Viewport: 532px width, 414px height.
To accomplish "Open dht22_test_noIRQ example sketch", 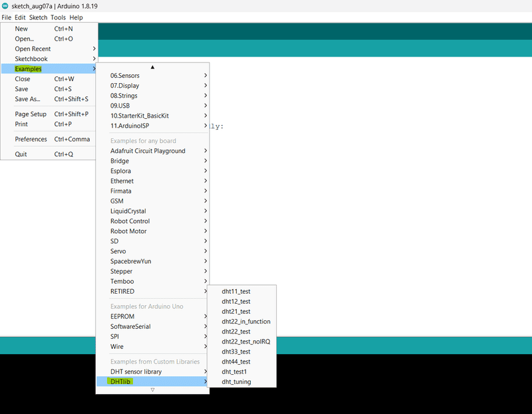I will 241,342.
